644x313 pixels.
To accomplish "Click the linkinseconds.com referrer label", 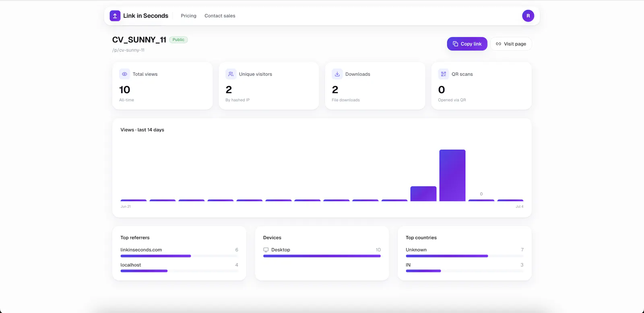I will (141, 250).
